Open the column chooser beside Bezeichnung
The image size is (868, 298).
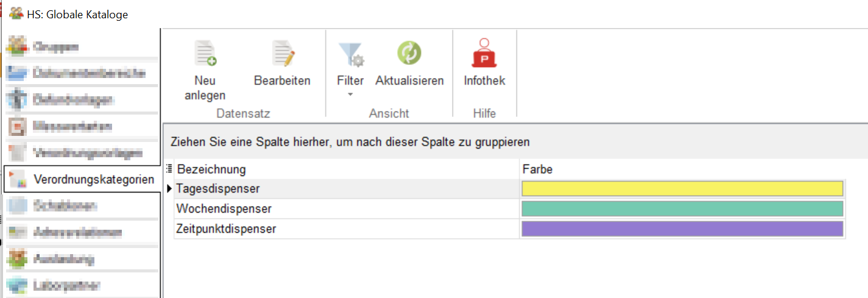169,169
